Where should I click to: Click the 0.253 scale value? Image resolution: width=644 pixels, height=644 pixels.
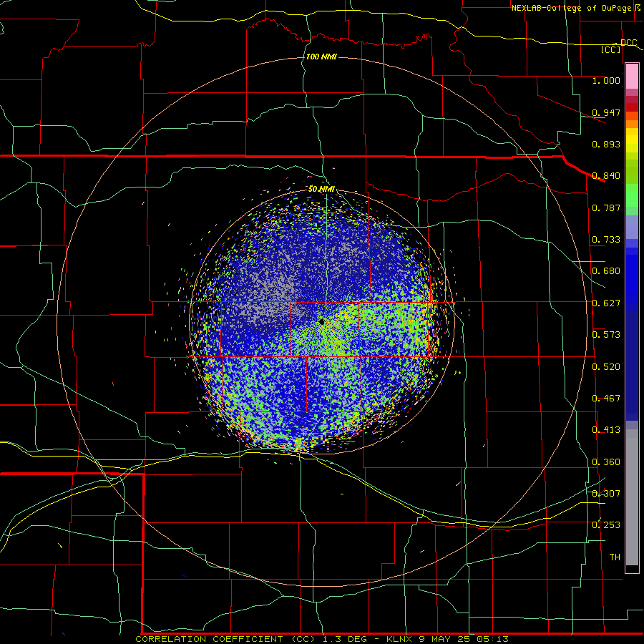coord(606,525)
